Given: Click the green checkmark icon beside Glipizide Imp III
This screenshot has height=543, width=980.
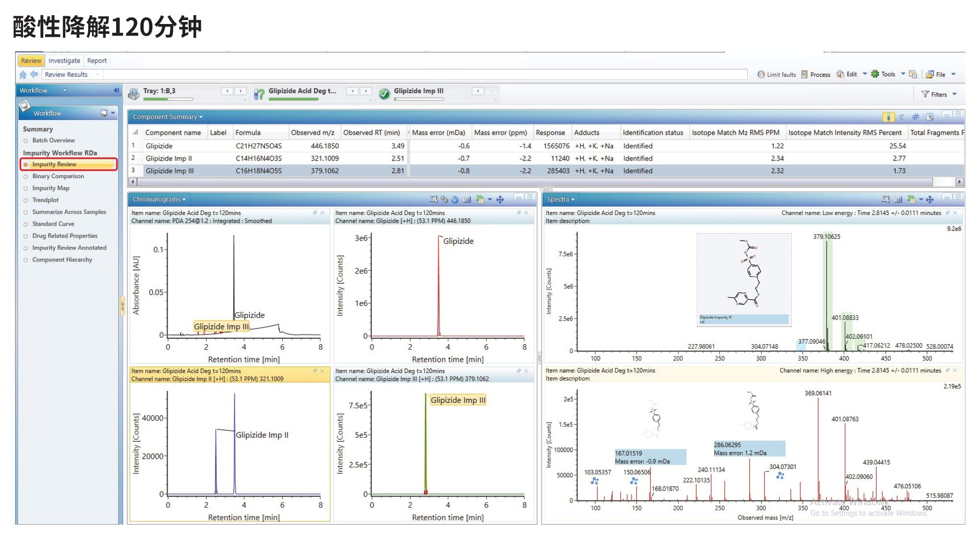Looking at the screenshot, I should (385, 94).
